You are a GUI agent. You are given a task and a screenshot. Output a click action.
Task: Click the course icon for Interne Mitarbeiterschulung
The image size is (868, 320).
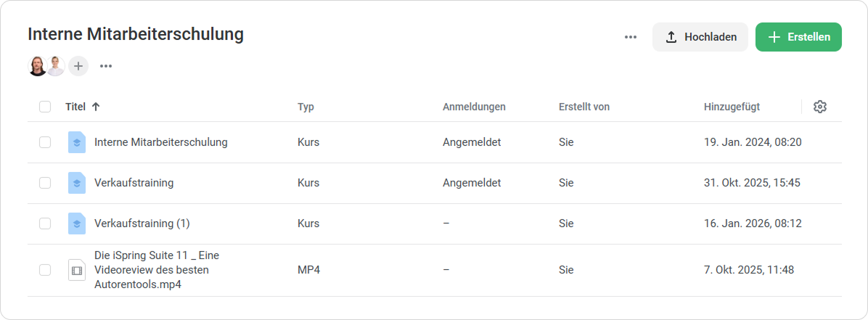(x=77, y=142)
